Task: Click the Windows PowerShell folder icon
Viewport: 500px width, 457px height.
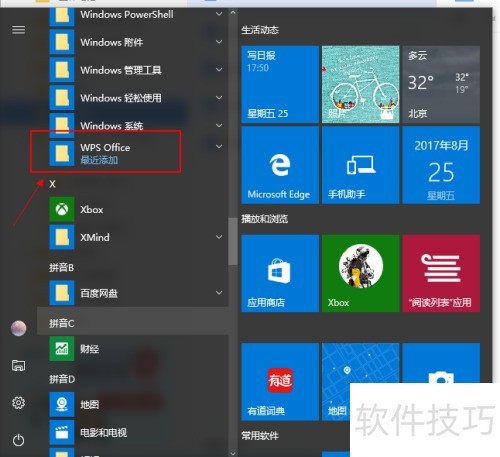Action: [62, 16]
